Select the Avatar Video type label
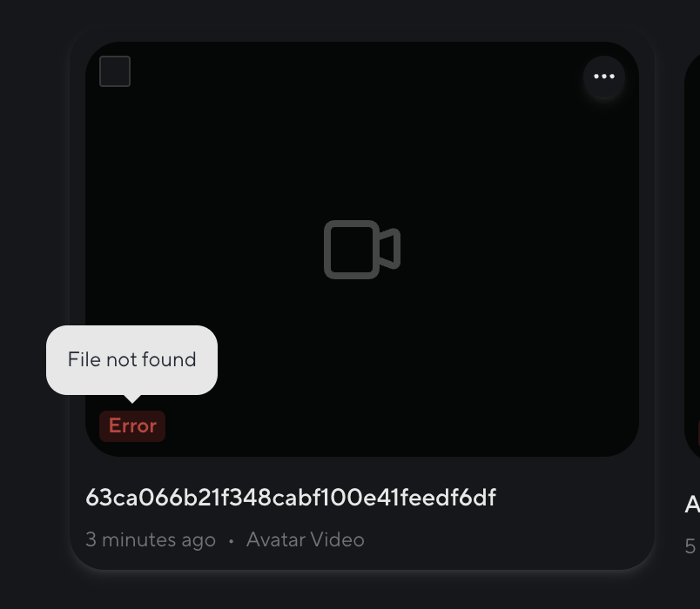Image resolution: width=700 pixels, height=609 pixels. click(x=306, y=540)
